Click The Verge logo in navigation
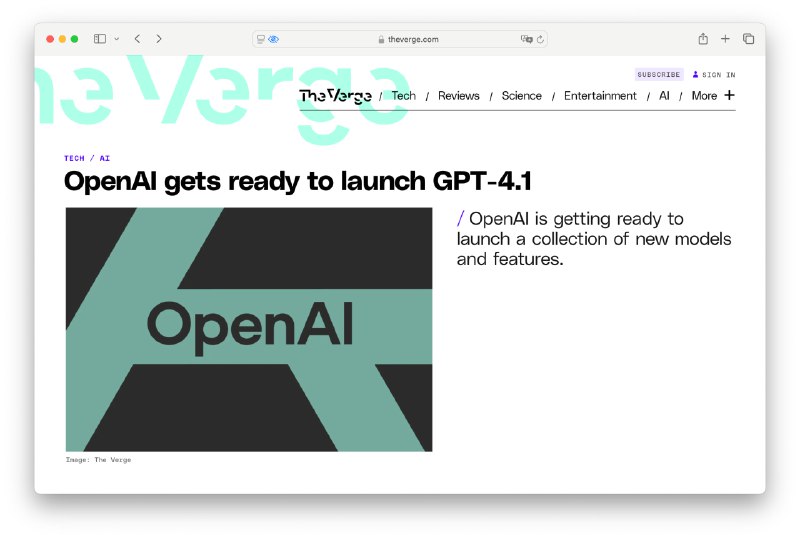 [x=335, y=96]
